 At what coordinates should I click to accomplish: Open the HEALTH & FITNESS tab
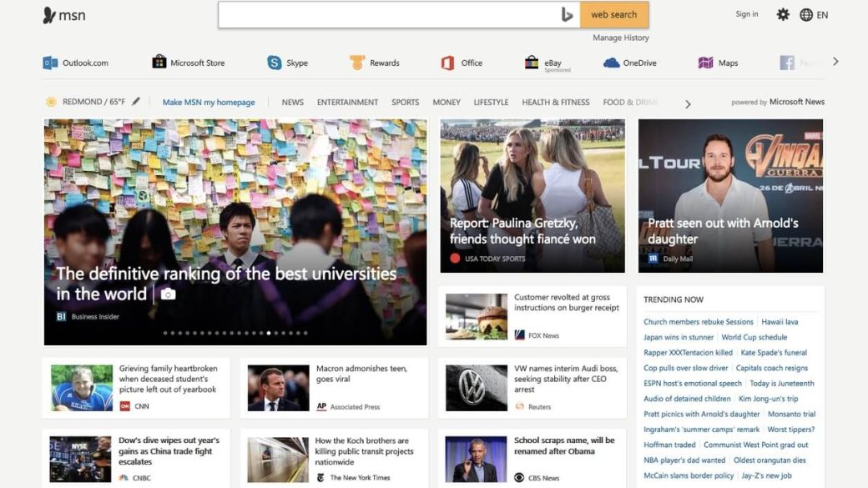(x=556, y=103)
